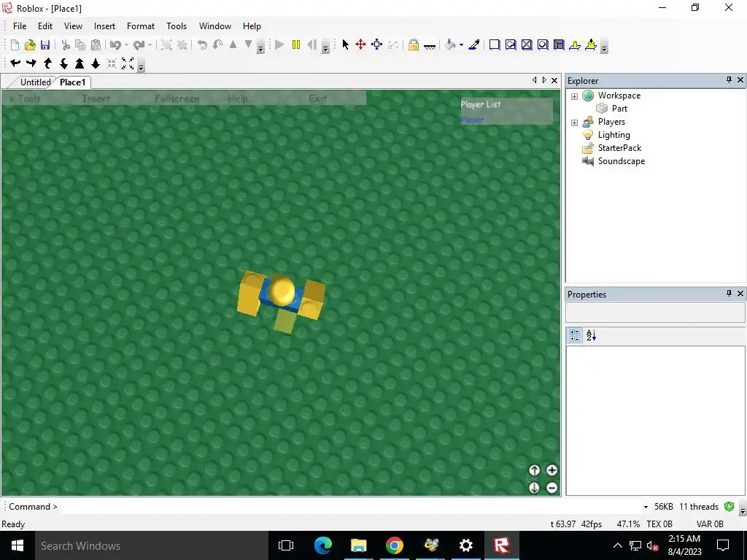Open the Format menu

pos(141,26)
